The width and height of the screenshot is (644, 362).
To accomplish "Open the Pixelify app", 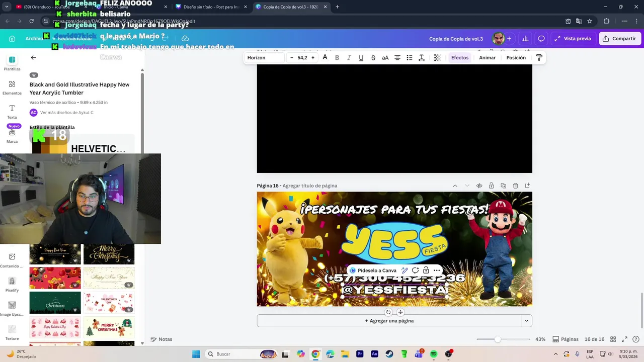I will pyautogui.click(x=12, y=284).
